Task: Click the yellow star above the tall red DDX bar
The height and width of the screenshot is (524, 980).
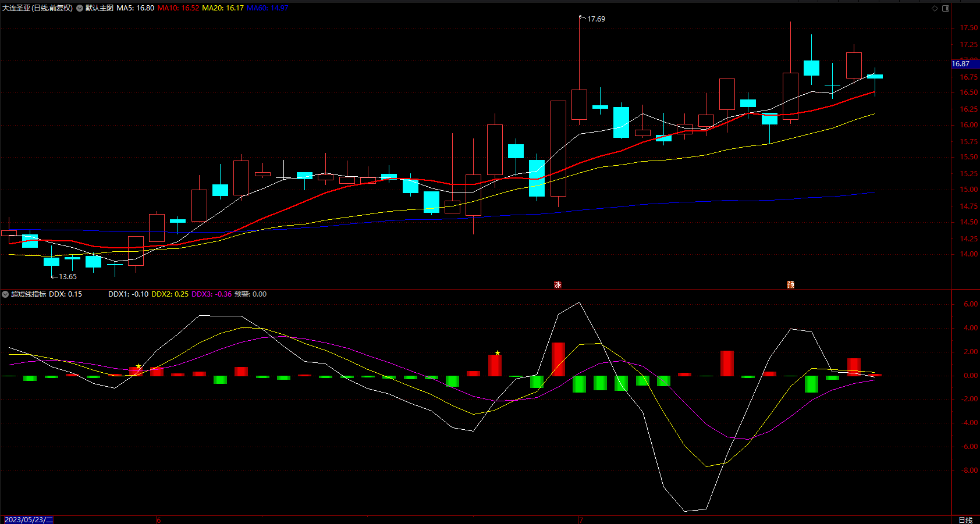Action: [498, 353]
